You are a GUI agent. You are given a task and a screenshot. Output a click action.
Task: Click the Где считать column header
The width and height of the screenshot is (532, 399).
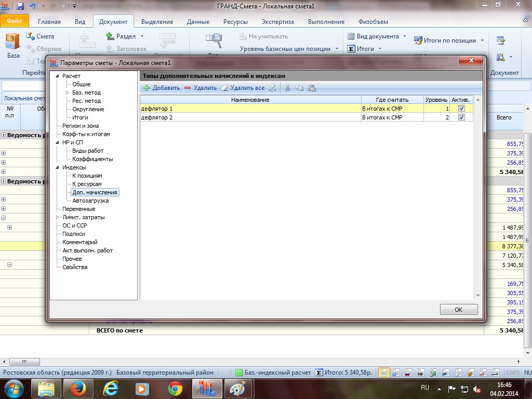tap(392, 100)
